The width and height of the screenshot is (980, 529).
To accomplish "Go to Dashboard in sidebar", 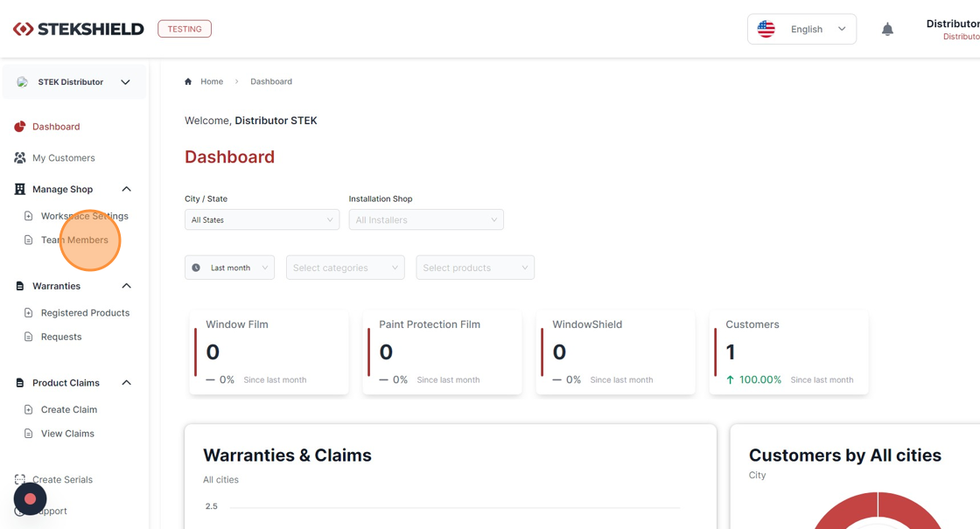I will 56,127.
